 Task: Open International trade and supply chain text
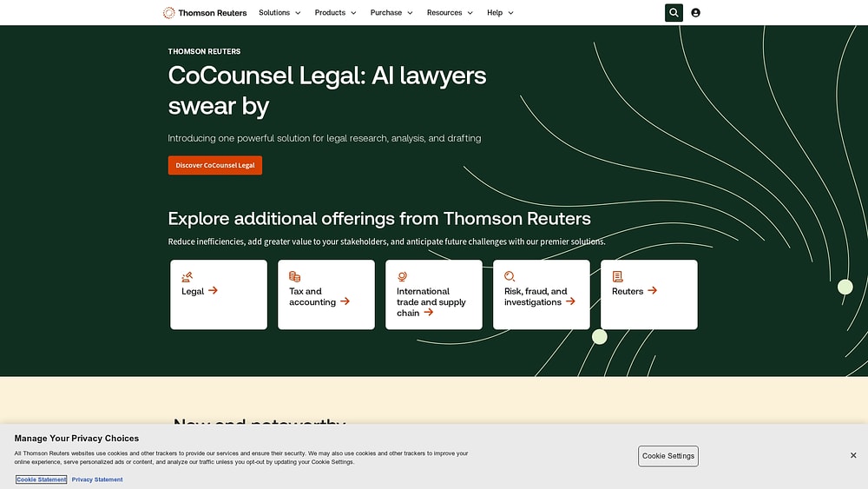(431, 301)
